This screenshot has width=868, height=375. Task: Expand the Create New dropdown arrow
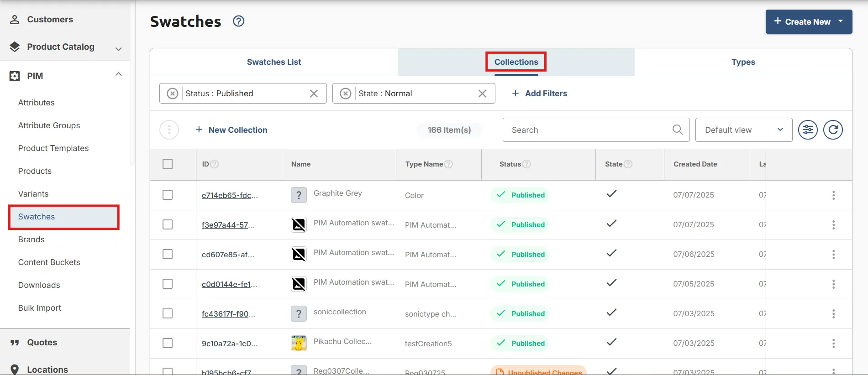click(x=841, y=21)
